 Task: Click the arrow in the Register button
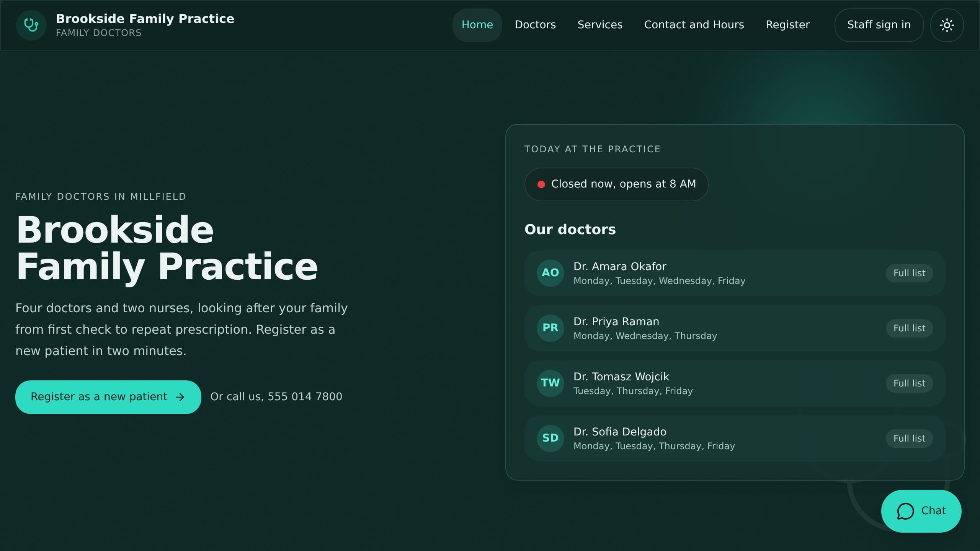click(180, 397)
